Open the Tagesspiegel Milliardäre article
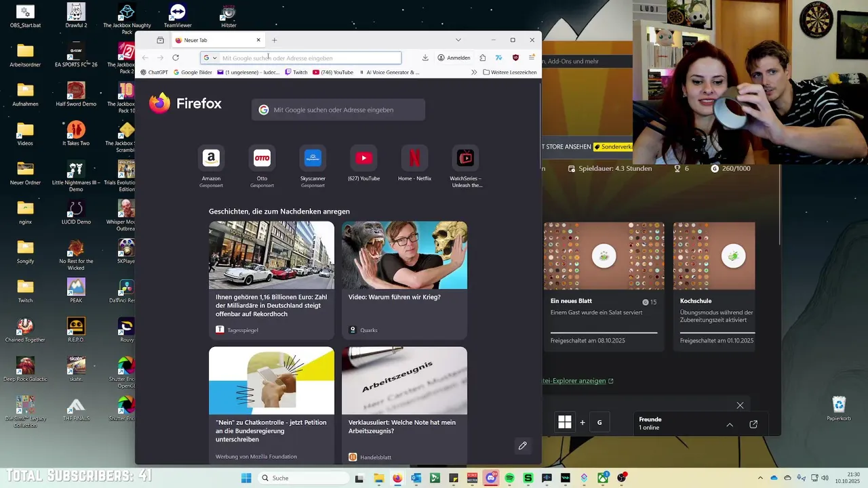This screenshot has width=868, height=488. [271, 280]
